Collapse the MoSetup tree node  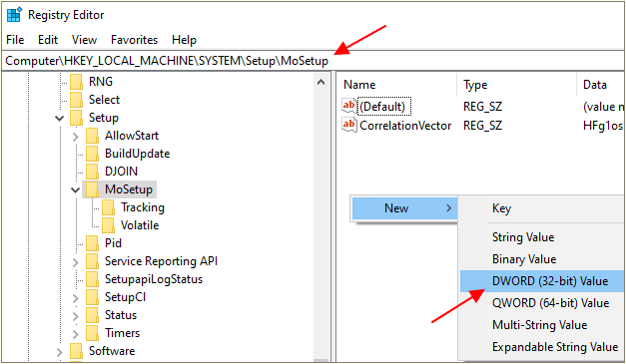click(x=76, y=189)
